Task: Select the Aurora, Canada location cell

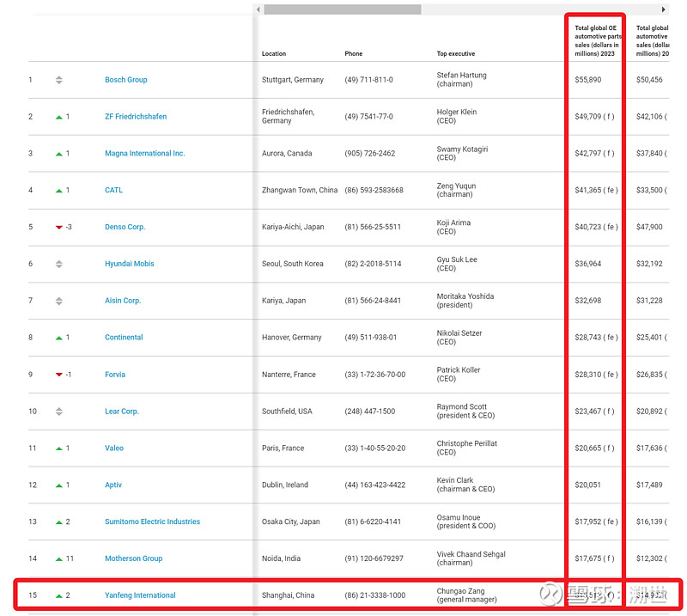Action: click(x=287, y=153)
